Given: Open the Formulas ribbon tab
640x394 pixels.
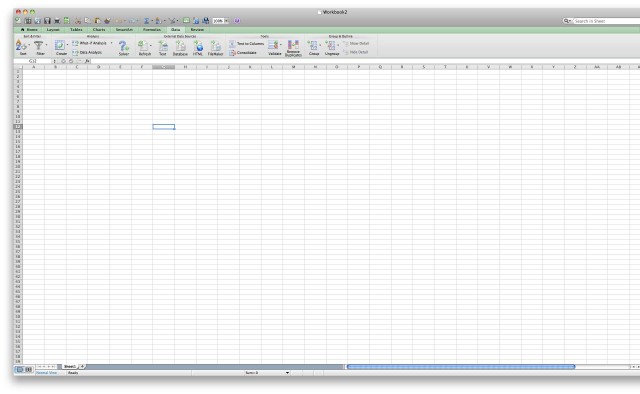Looking at the screenshot, I should point(152,30).
